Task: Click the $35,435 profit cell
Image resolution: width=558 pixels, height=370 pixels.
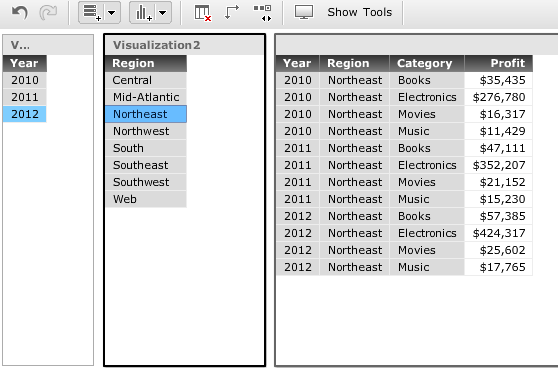Action: 499,80
